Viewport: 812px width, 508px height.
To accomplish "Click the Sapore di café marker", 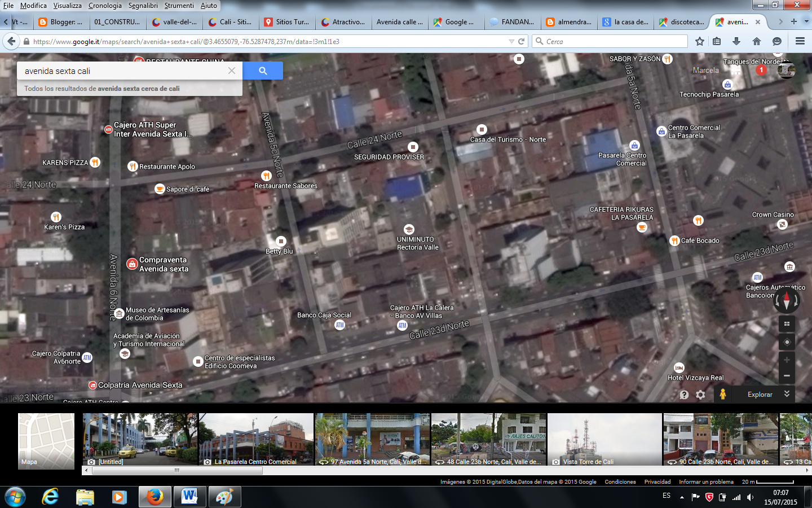I will (x=160, y=189).
